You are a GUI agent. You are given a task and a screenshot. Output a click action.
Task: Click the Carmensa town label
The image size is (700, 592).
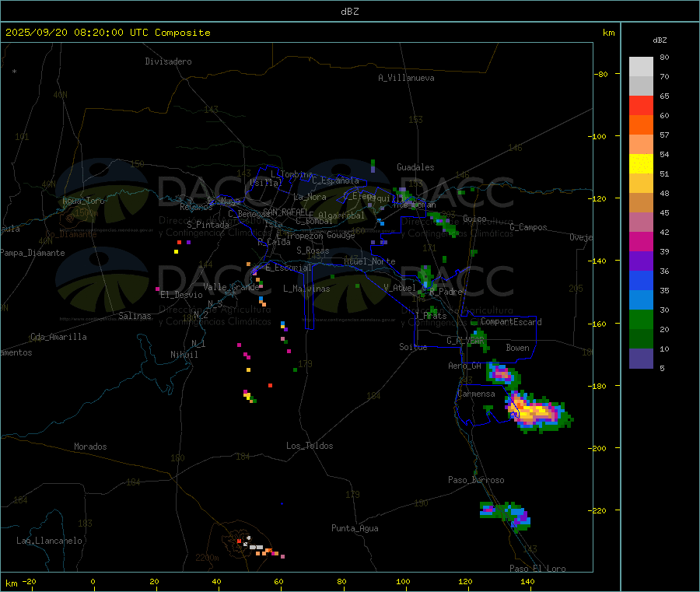(476, 394)
